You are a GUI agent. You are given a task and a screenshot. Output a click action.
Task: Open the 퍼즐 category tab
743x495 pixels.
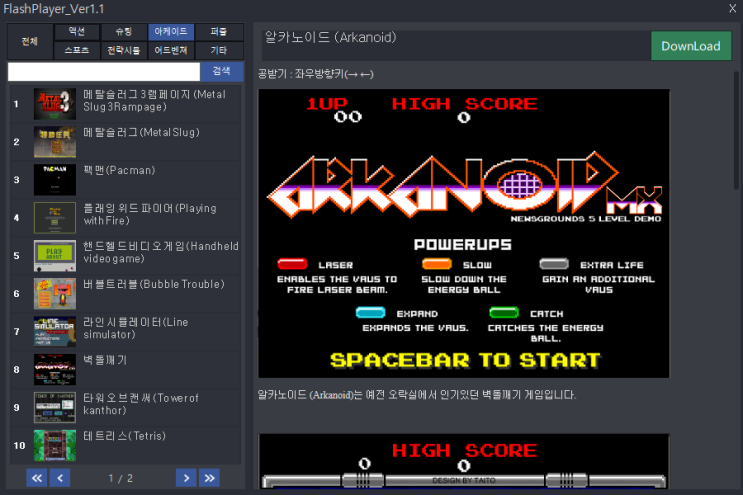[x=218, y=32]
